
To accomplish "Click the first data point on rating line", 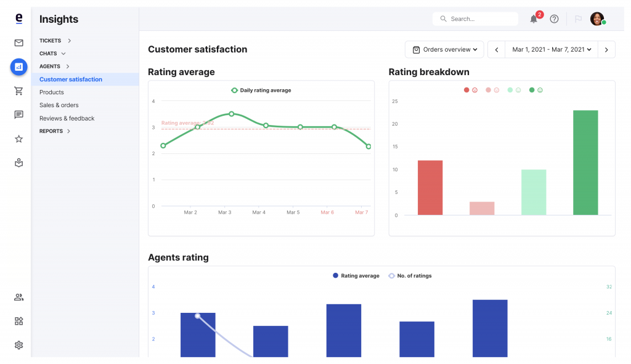I will (x=163, y=145).
